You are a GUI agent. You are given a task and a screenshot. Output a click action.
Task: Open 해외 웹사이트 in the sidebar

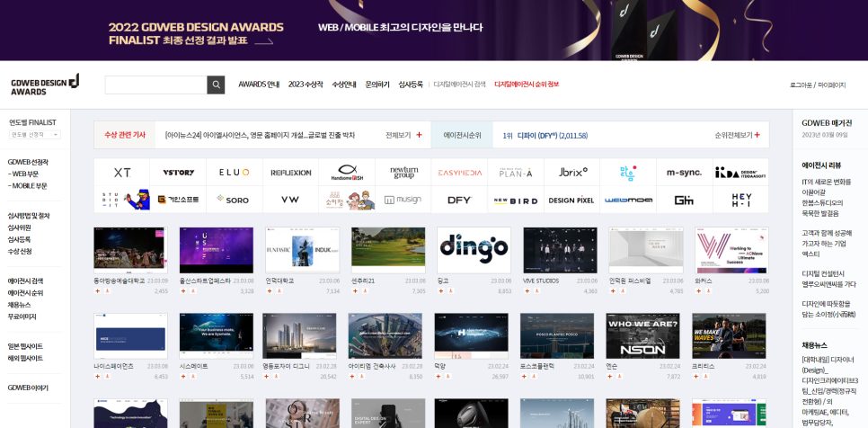click(25, 358)
